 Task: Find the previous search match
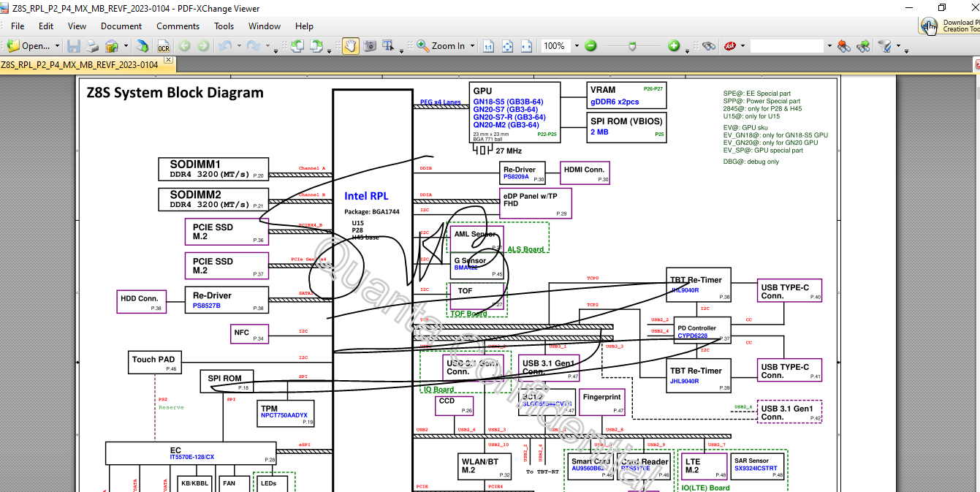pos(844,46)
